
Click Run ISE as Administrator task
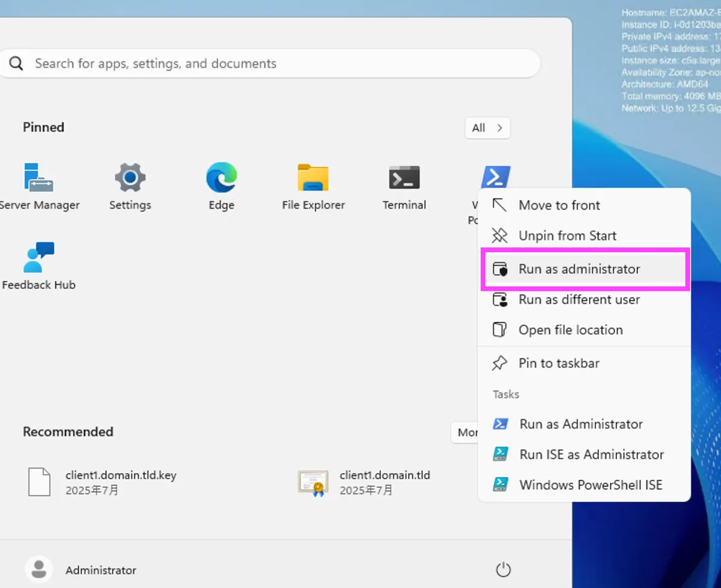click(x=591, y=455)
